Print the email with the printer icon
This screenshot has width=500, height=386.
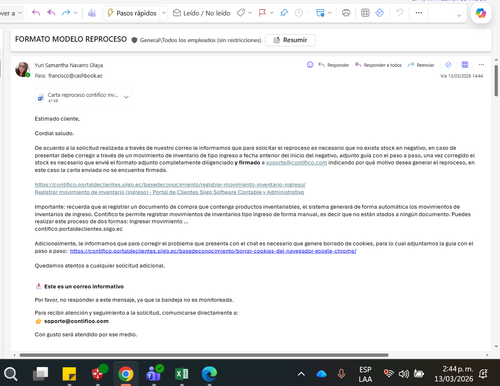346,13
